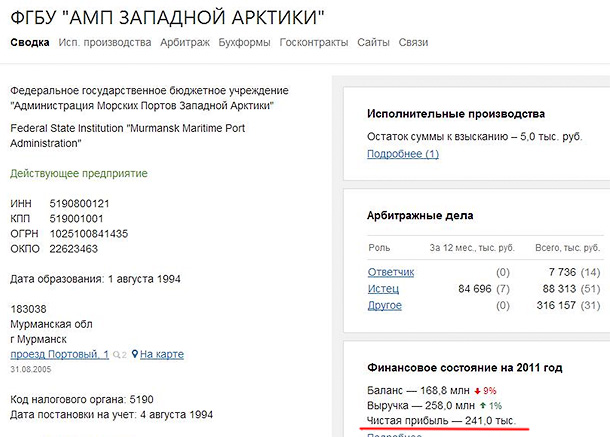Click the На карте link
This screenshot has height=437, width=610.
(162, 354)
